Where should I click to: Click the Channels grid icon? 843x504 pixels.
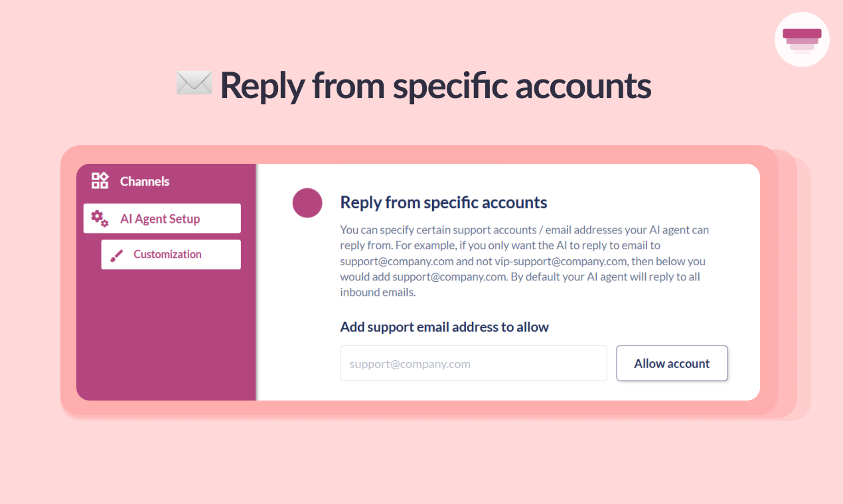100,180
